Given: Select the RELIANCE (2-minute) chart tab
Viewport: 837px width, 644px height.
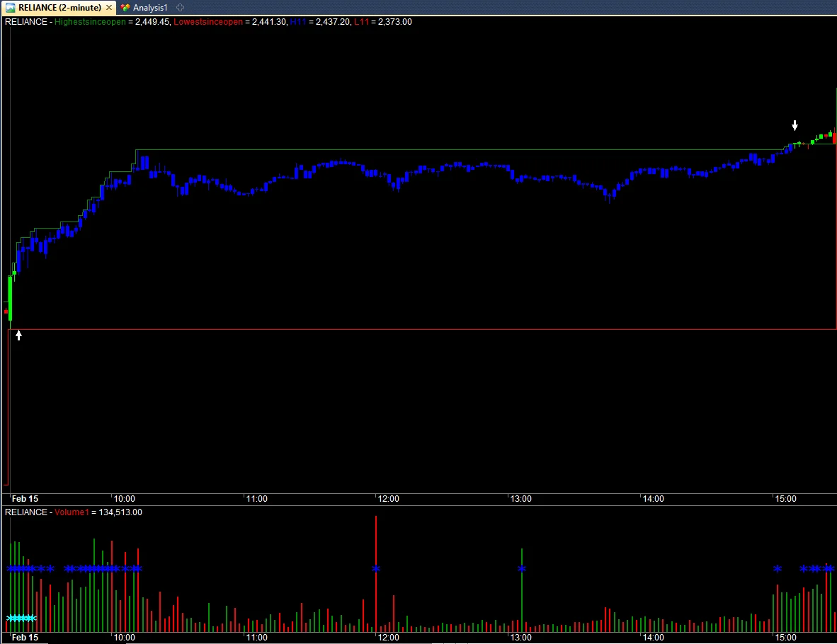Looking at the screenshot, I should pyautogui.click(x=59, y=7).
